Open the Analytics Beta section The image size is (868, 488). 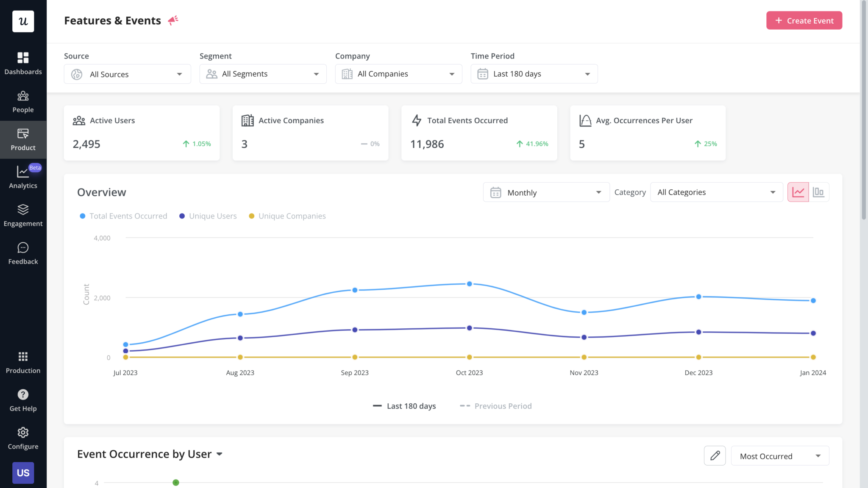point(23,177)
